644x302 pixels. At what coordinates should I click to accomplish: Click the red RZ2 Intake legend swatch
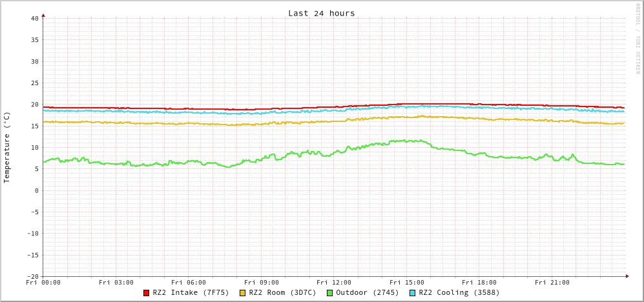tap(147, 293)
